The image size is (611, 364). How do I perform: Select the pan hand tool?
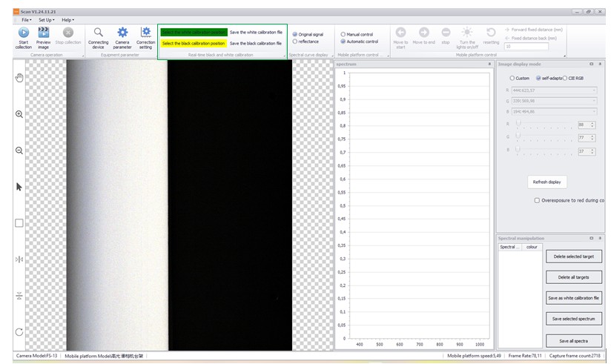point(19,78)
